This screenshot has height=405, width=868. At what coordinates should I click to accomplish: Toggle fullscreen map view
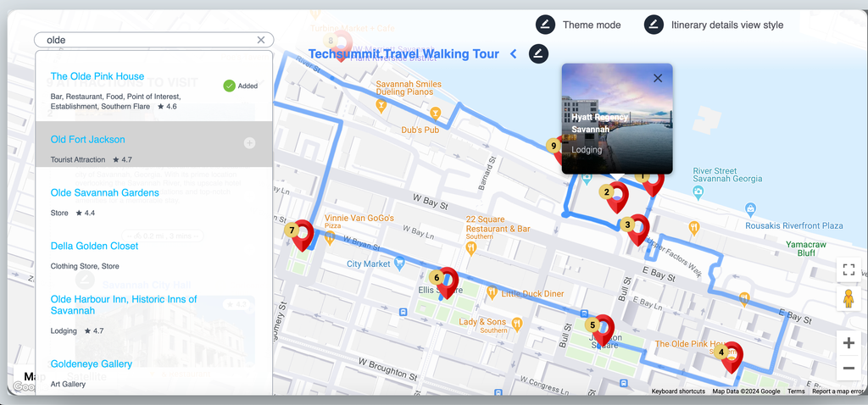point(849,270)
